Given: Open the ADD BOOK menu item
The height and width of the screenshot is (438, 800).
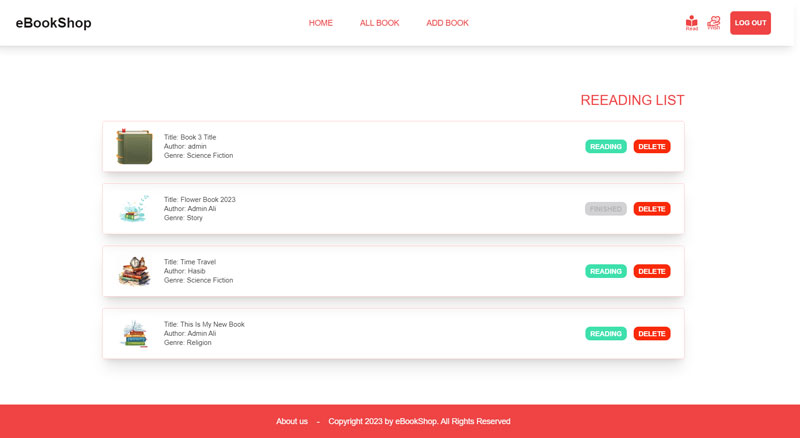Looking at the screenshot, I should coord(447,23).
